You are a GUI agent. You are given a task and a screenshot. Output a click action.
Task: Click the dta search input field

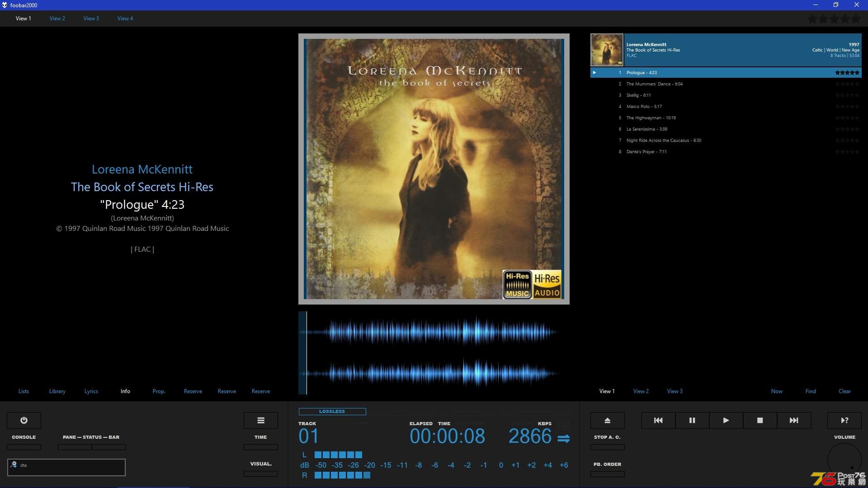[x=66, y=467]
